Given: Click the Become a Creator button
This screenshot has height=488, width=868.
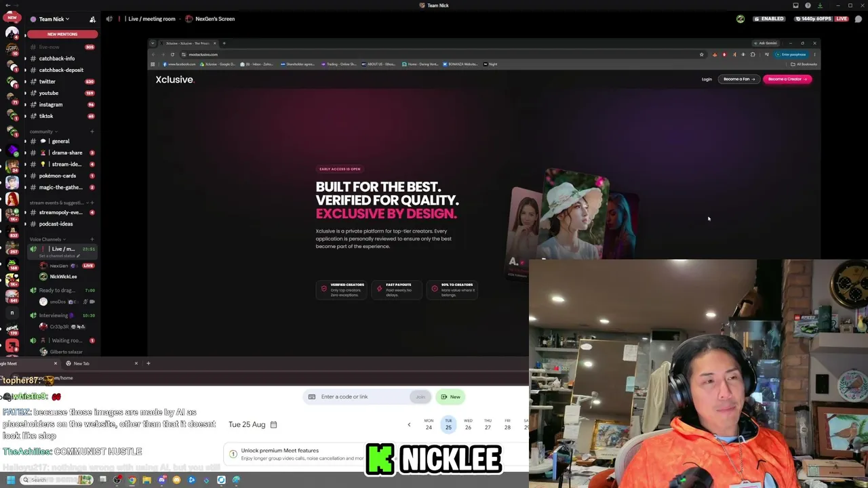Looking at the screenshot, I should (x=787, y=79).
